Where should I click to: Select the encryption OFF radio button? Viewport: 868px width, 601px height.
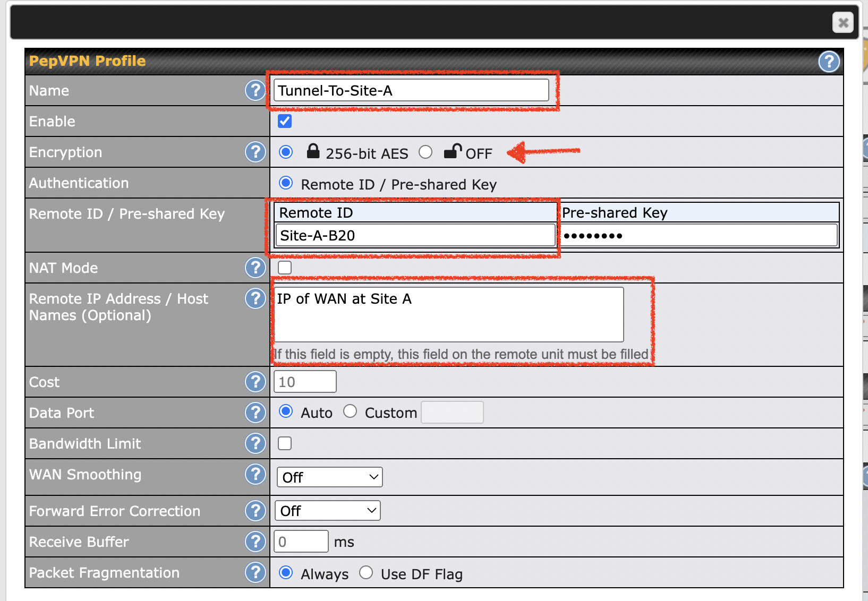426,152
